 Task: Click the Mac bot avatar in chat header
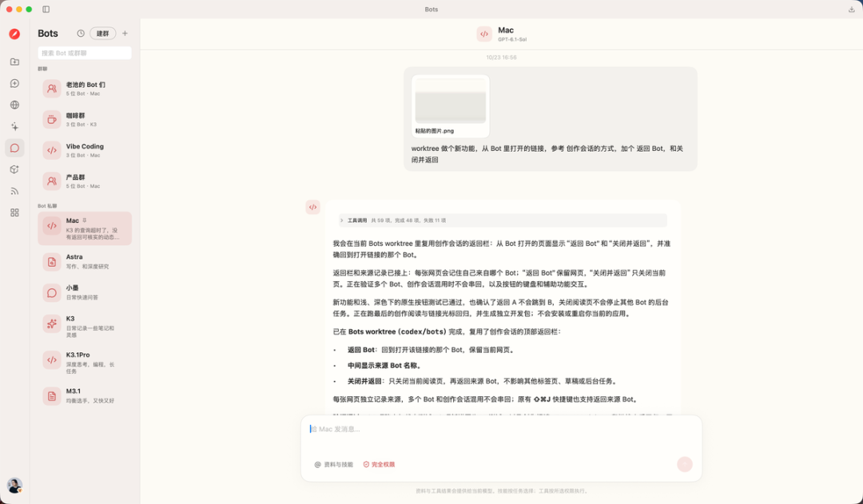[x=484, y=34]
